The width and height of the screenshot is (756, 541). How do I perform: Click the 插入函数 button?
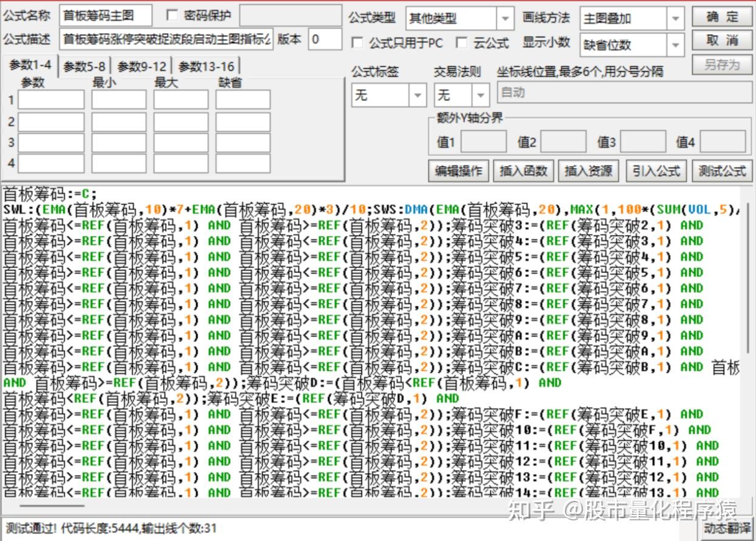[x=524, y=171]
